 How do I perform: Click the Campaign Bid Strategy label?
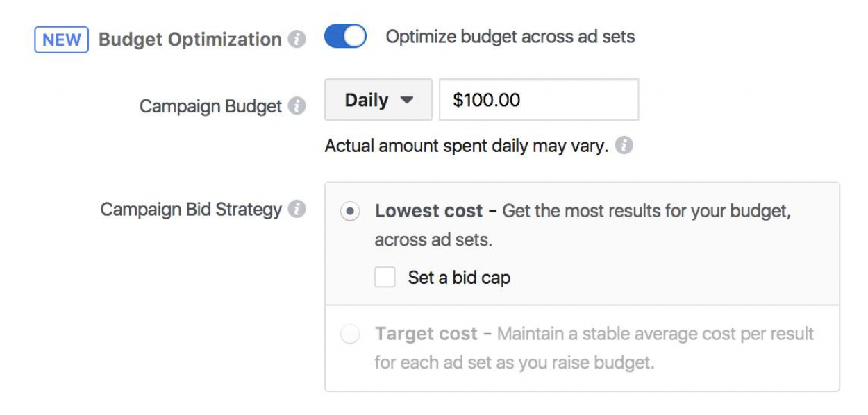[x=191, y=209]
